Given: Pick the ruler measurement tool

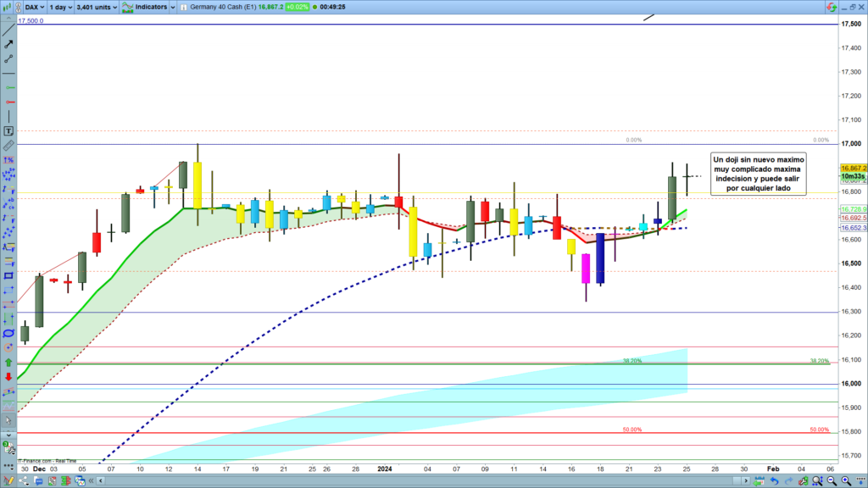Looking at the screenshot, I should click(x=9, y=146).
